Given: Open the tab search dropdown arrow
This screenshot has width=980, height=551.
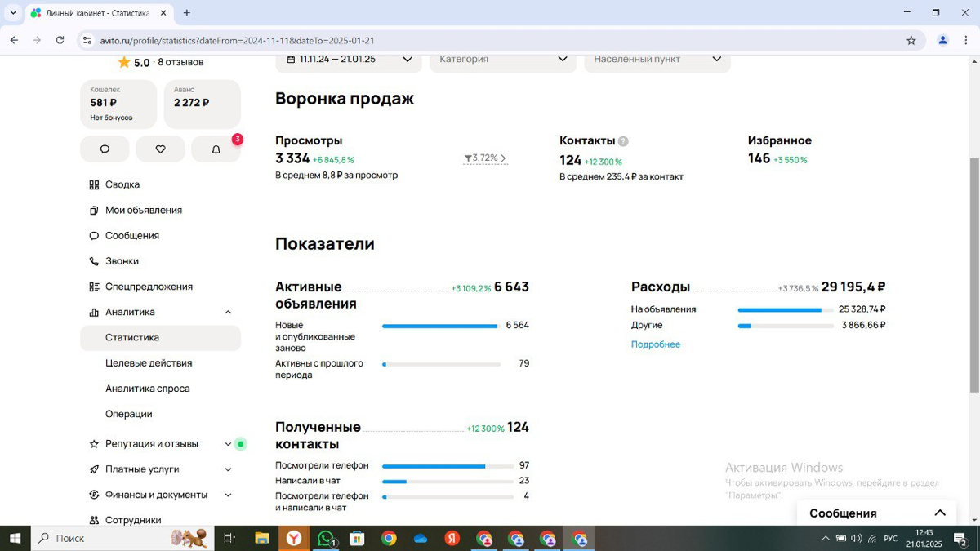Looking at the screenshot, I should tap(13, 13).
